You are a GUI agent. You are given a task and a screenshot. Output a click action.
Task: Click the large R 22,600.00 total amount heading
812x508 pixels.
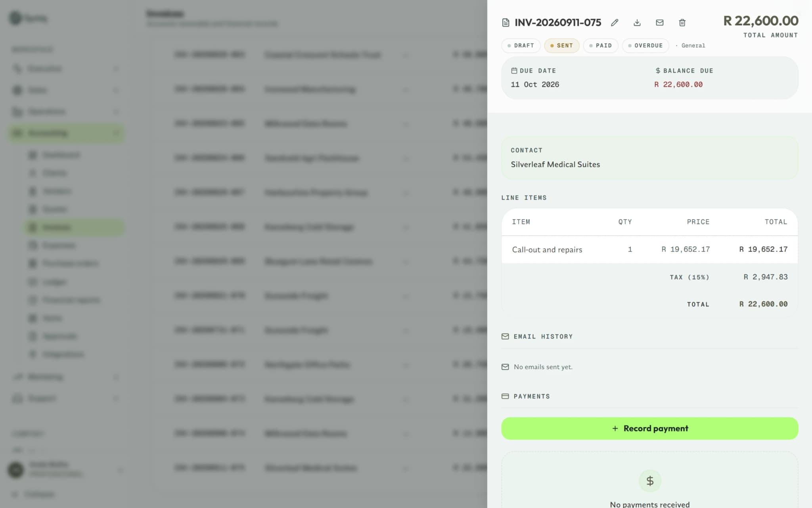pos(761,21)
